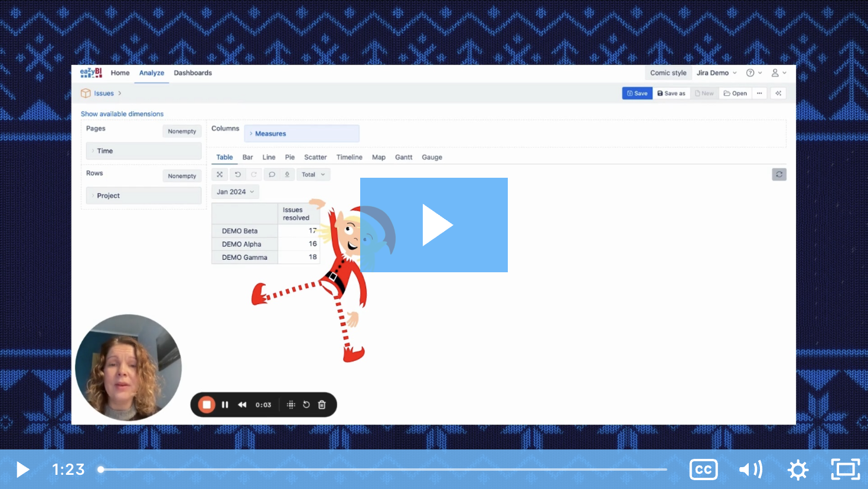Viewport: 868px width, 489px height.
Task: Click the undo arrow in report toolbar
Action: [x=237, y=174]
